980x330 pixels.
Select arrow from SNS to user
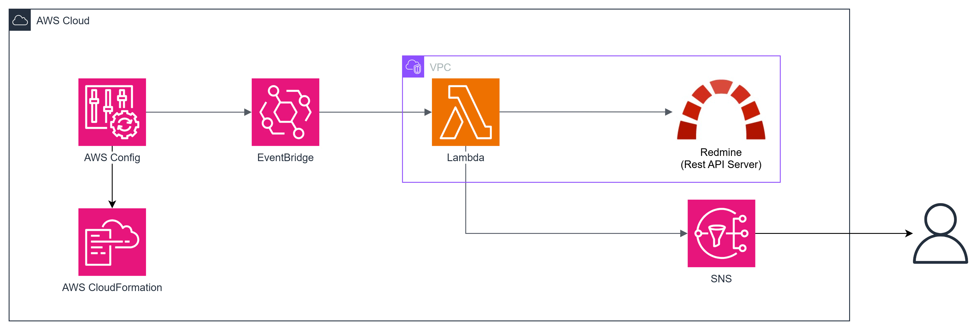[834, 233]
